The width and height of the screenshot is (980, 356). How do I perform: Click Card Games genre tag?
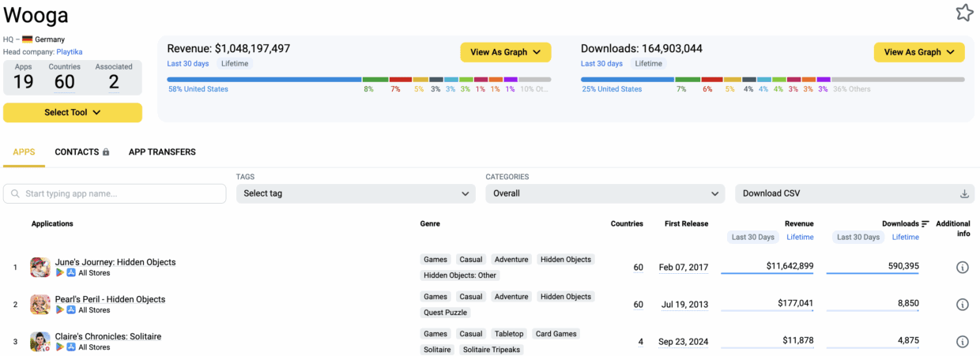(556, 334)
